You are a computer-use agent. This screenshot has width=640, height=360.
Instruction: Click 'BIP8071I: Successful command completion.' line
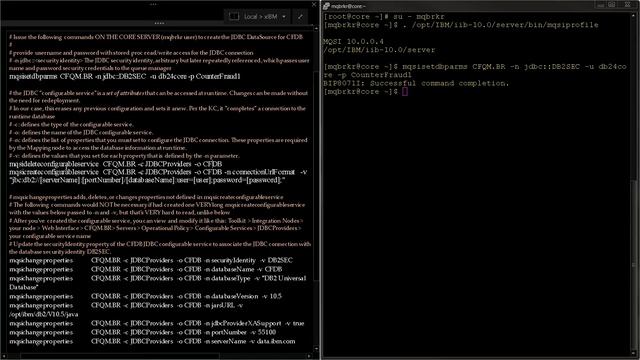[416, 83]
